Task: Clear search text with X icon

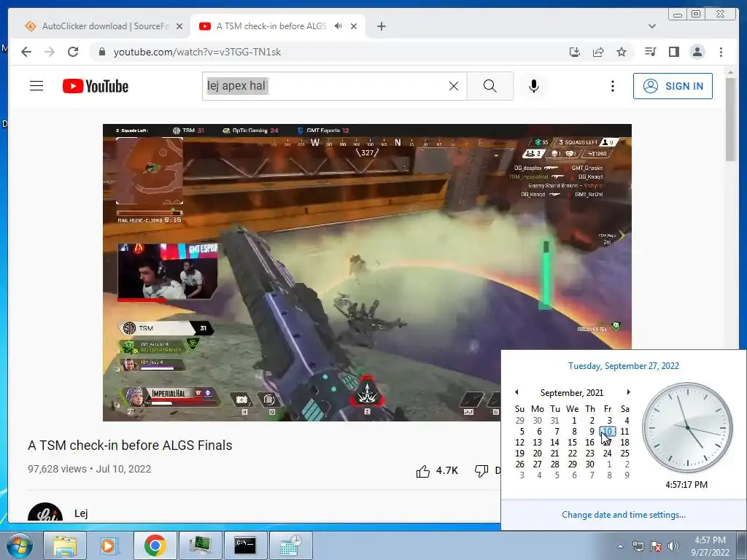Action: pos(454,86)
